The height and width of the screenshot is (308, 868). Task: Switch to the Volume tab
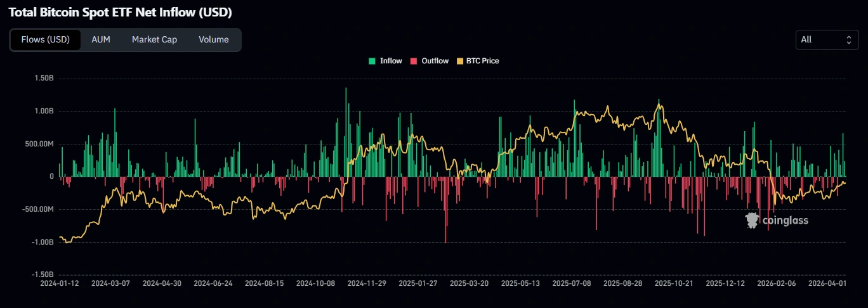pos(213,39)
